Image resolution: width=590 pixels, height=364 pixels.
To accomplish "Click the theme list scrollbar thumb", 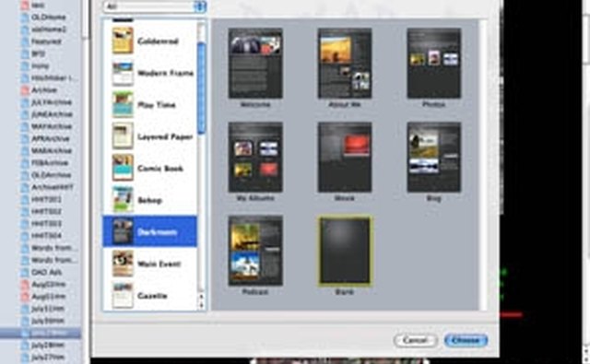I will tap(201, 88).
